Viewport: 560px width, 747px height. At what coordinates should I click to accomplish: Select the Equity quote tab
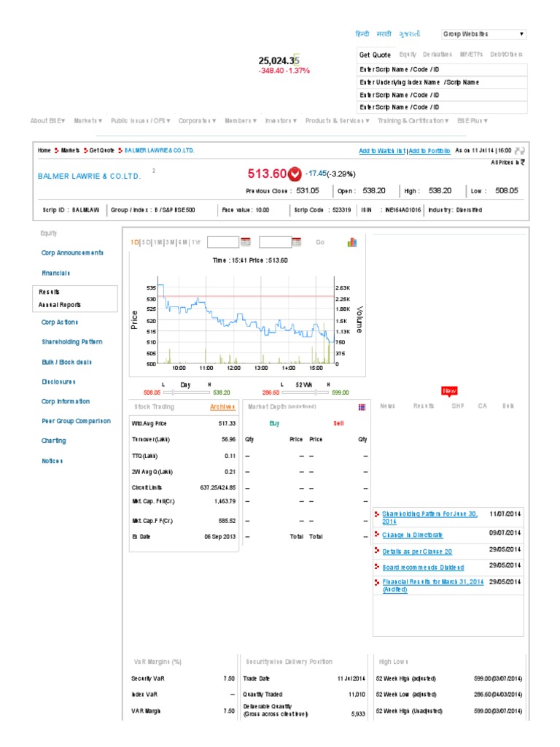pos(408,55)
